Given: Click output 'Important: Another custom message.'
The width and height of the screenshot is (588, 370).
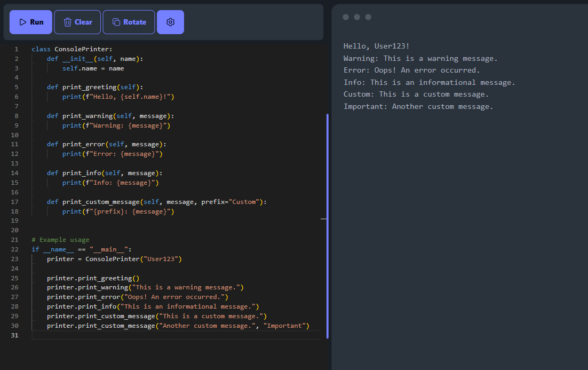Looking at the screenshot, I should pos(418,107).
